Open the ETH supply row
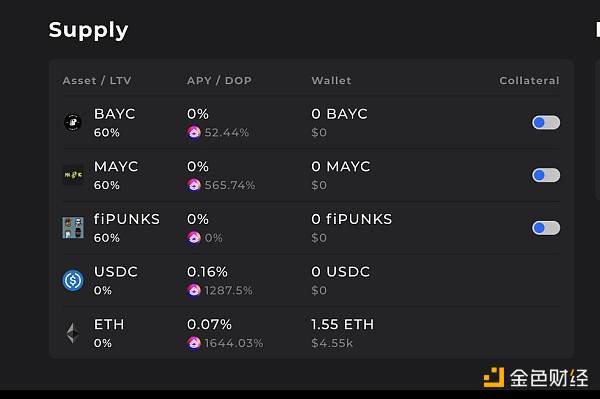This screenshot has width=600, height=399. (x=311, y=333)
